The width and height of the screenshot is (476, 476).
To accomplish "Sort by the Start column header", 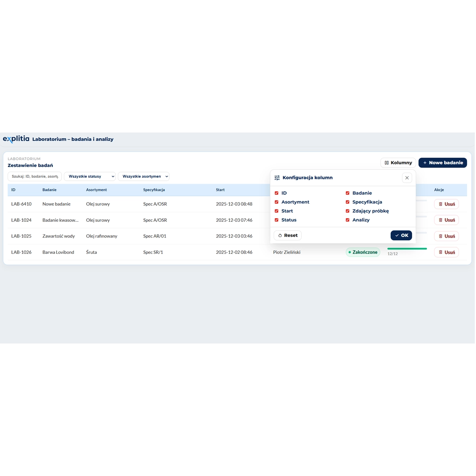I will pos(220,190).
